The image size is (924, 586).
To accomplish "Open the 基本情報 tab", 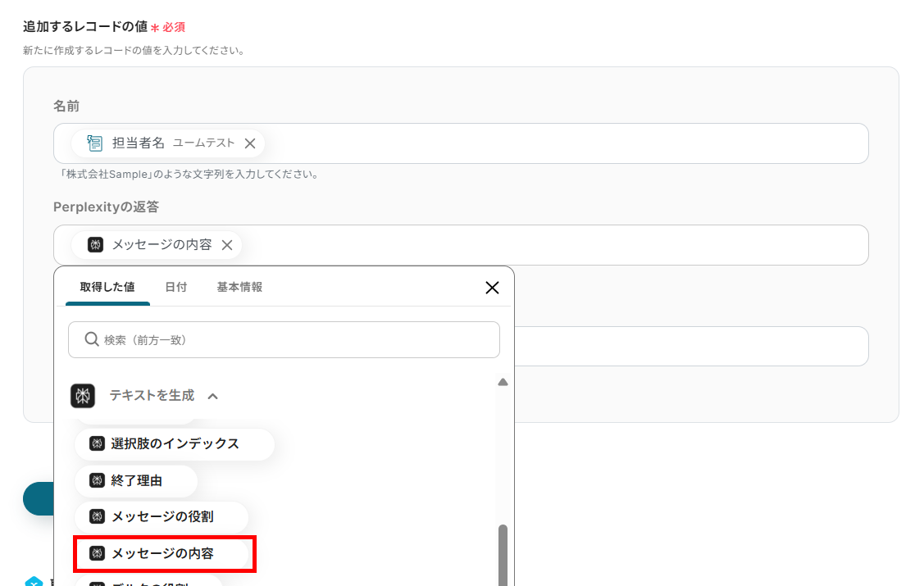I will pos(239,288).
